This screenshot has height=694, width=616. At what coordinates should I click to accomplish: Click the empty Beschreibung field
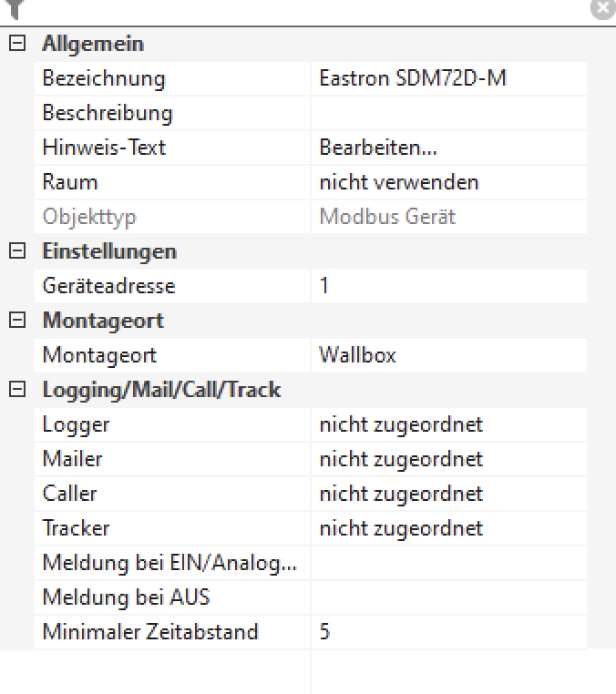click(x=447, y=113)
